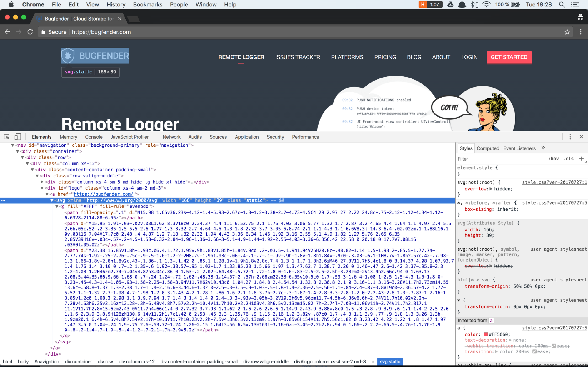Click the Bugfender logo

[x=95, y=56]
